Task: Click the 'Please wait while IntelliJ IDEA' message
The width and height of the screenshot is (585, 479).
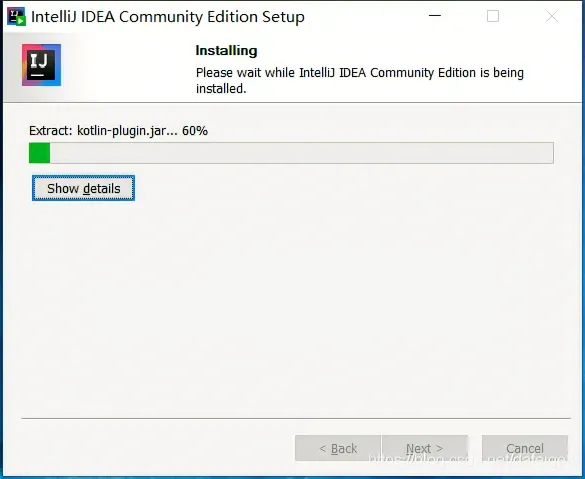Action: click(x=360, y=81)
